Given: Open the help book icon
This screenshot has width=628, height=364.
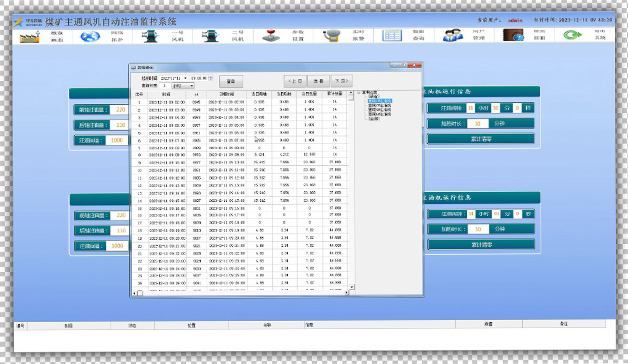Looking at the screenshot, I should tap(513, 35).
